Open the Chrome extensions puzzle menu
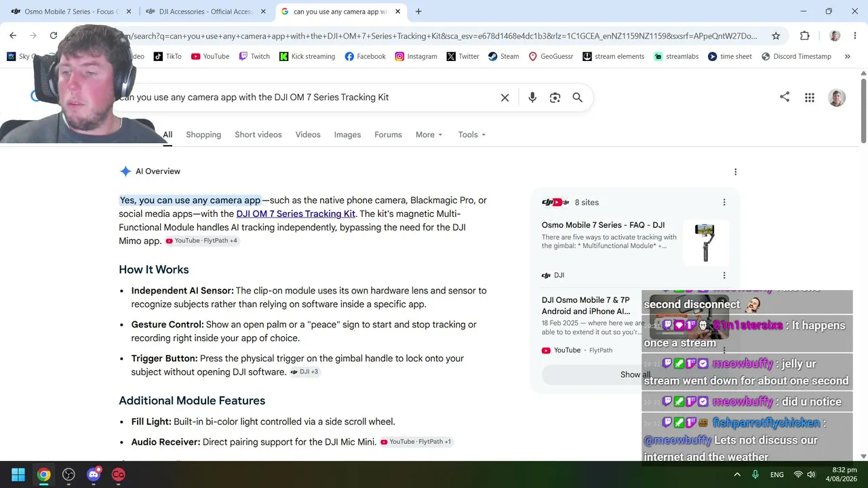 pyautogui.click(x=805, y=36)
